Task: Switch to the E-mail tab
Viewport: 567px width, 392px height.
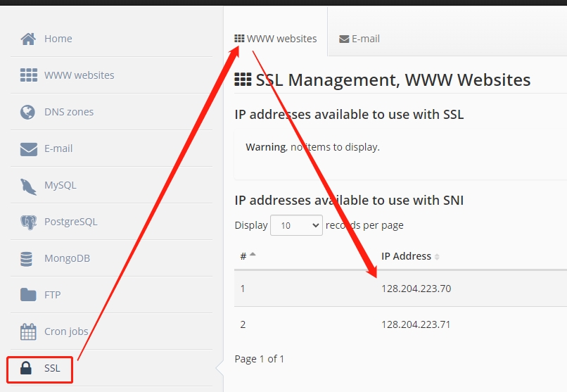Action: point(359,39)
